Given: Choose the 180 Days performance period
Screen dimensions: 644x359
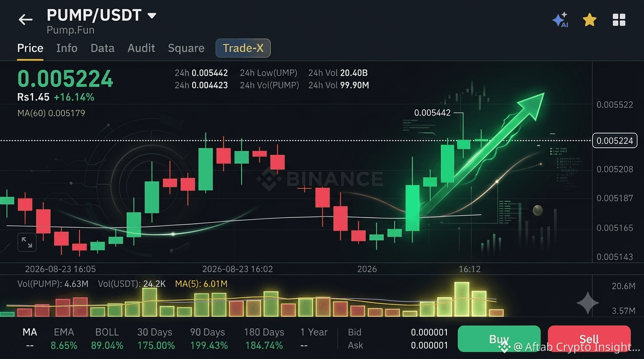Looking at the screenshot, I should (264, 332).
